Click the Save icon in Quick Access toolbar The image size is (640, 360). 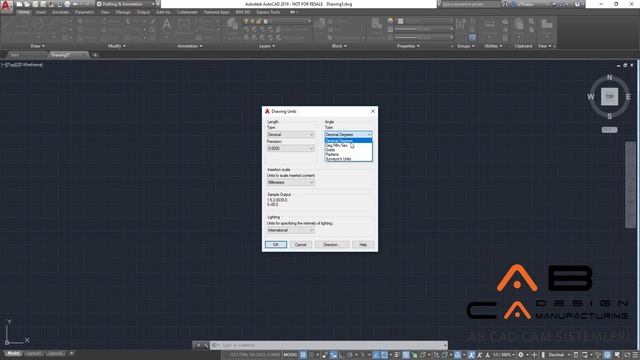click(35, 4)
